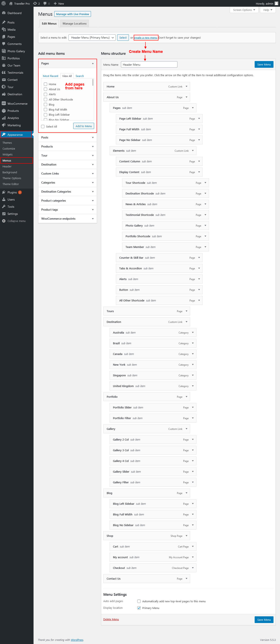Enable automatically add new top-level pages
The height and width of the screenshot is (644, 280).
point(139,601)
